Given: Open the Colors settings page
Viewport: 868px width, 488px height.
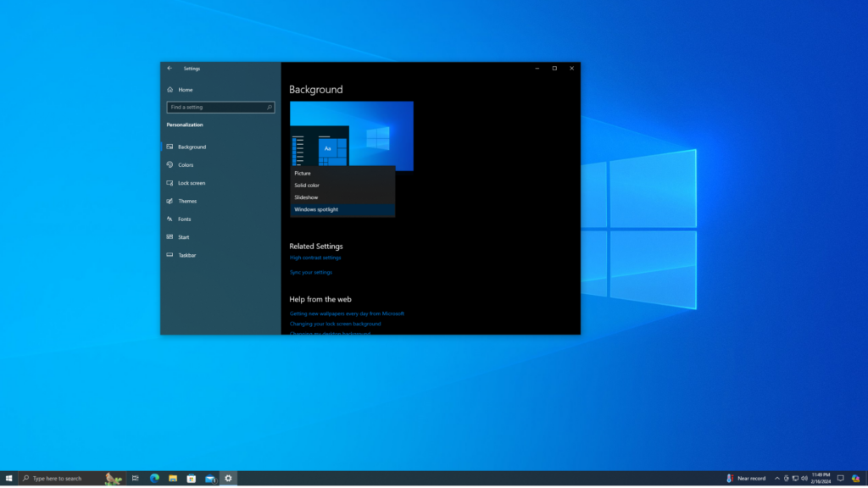Looking at the screenshot, I should click(185, 164).
